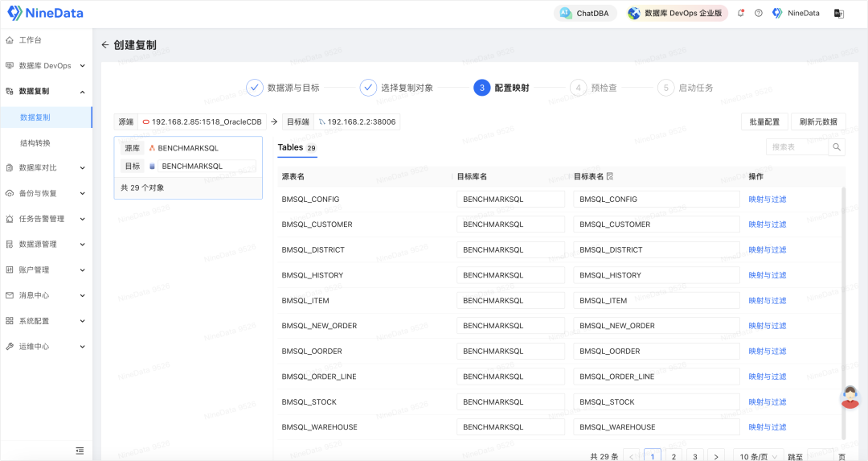Expand the 数据库 DevOps sidebar menu
The width and height of the screenshot is (868, 461).
click(46, 65)
